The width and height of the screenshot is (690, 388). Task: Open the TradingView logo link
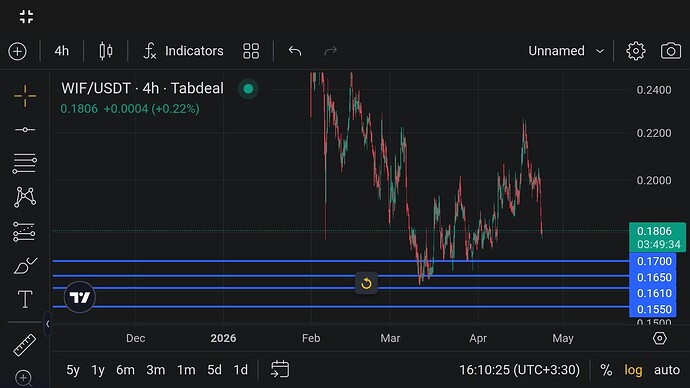(80, 297)
